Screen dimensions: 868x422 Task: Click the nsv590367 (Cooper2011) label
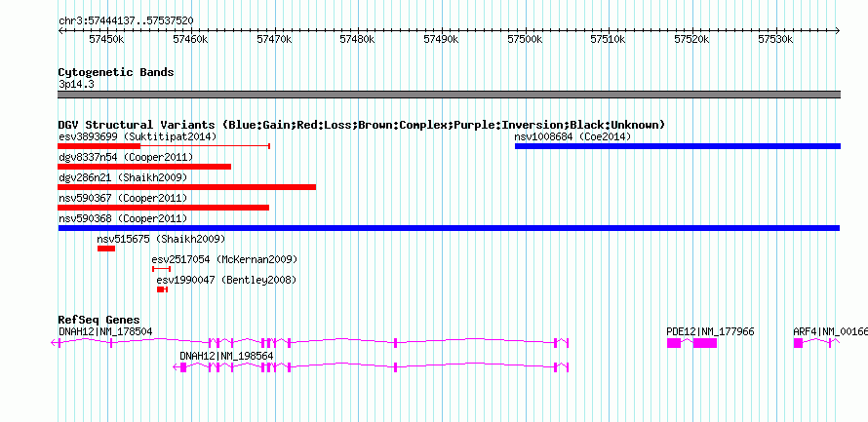(123, 198)
